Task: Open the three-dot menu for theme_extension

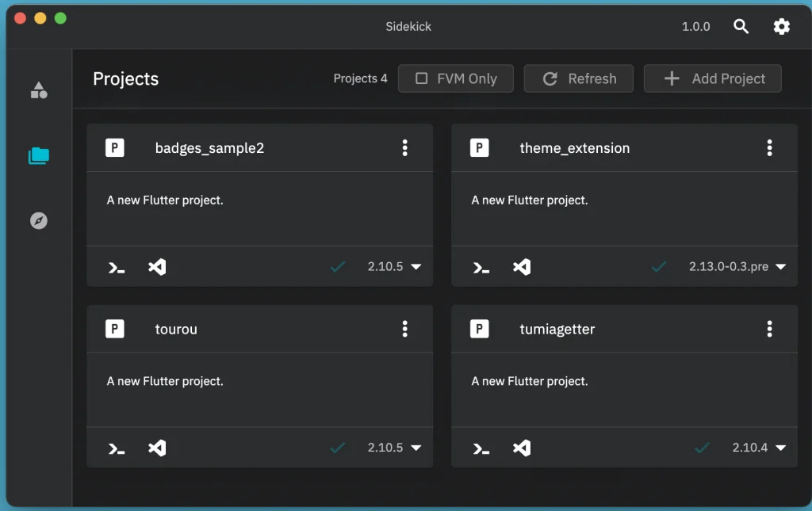Action: coord(769,148)
